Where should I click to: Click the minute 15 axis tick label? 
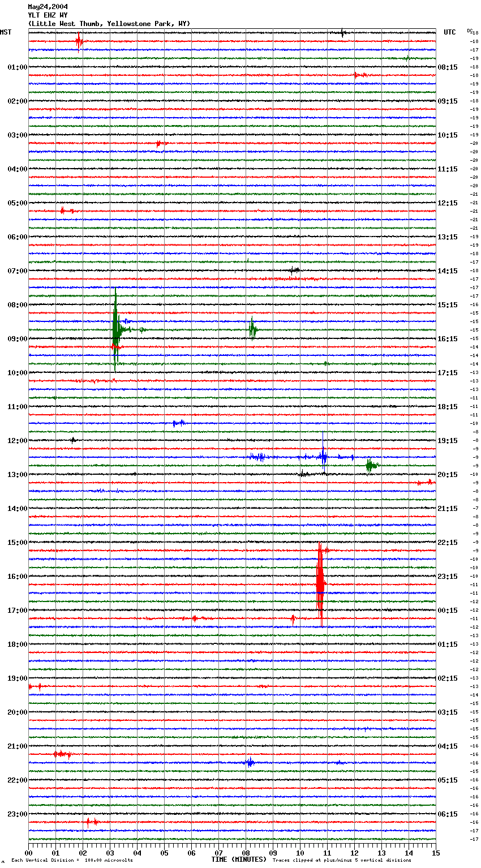[436, 853]
